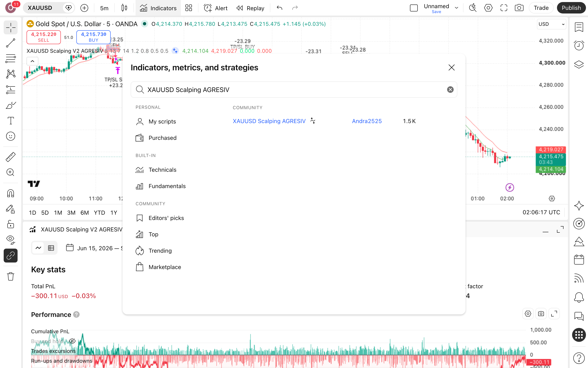Image resolution: width=588 pixels, height=368 pixels.
Task: Clear the indicator search field
Action: 450,90
